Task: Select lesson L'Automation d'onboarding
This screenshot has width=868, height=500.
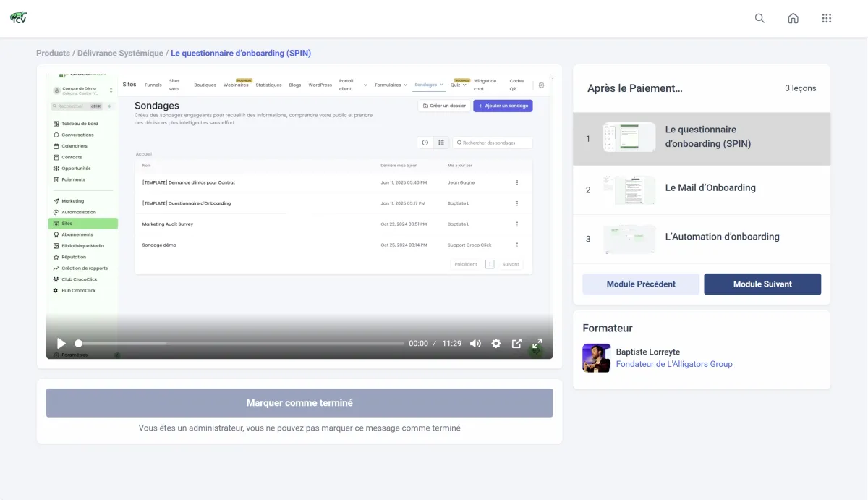Action: pos(702,240)
